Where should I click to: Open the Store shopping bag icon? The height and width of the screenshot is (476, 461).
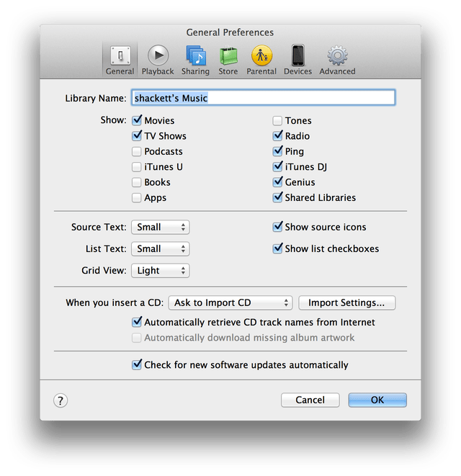[228, 55]
